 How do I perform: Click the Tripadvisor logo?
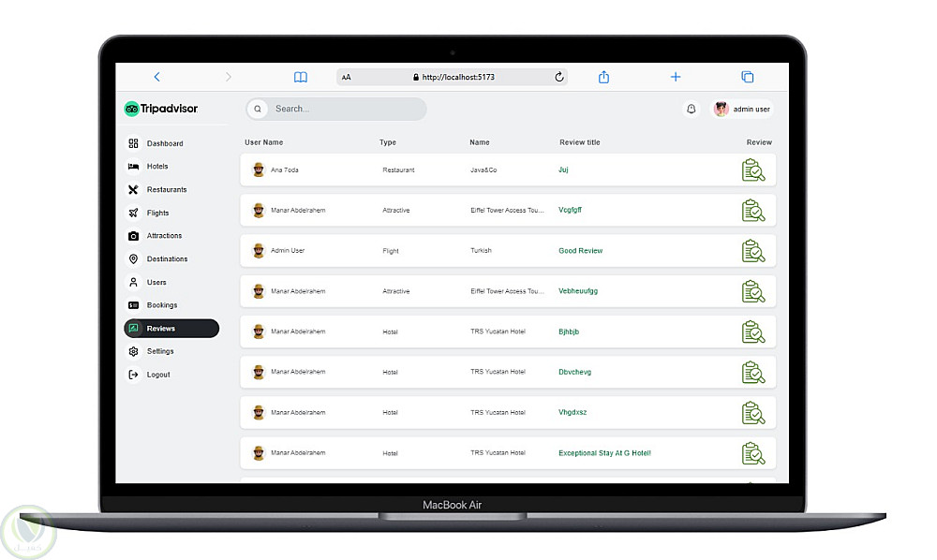pos(161,109)
